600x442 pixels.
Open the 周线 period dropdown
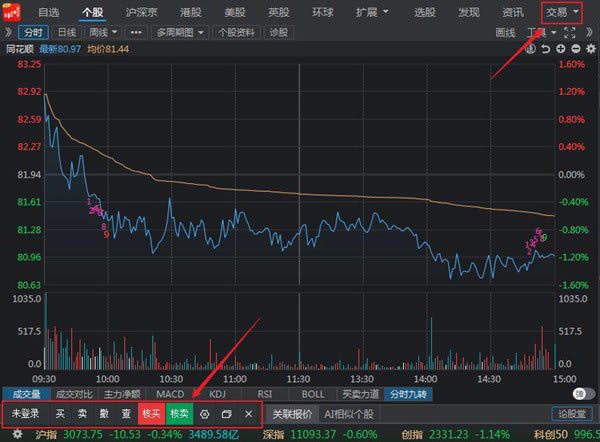click(102, 32)
